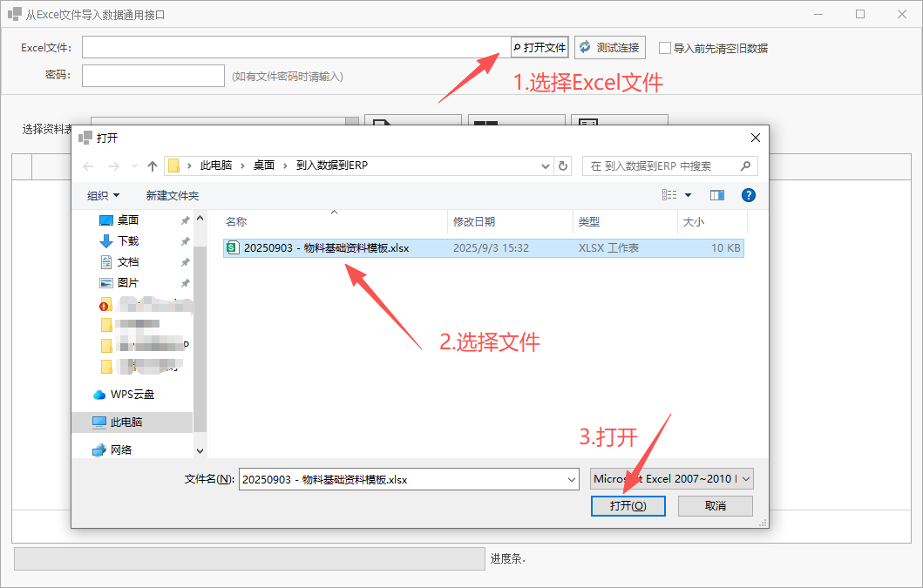Sort by 大小 column header
This screenshot has width=923, height=588.
coord(693,222)
